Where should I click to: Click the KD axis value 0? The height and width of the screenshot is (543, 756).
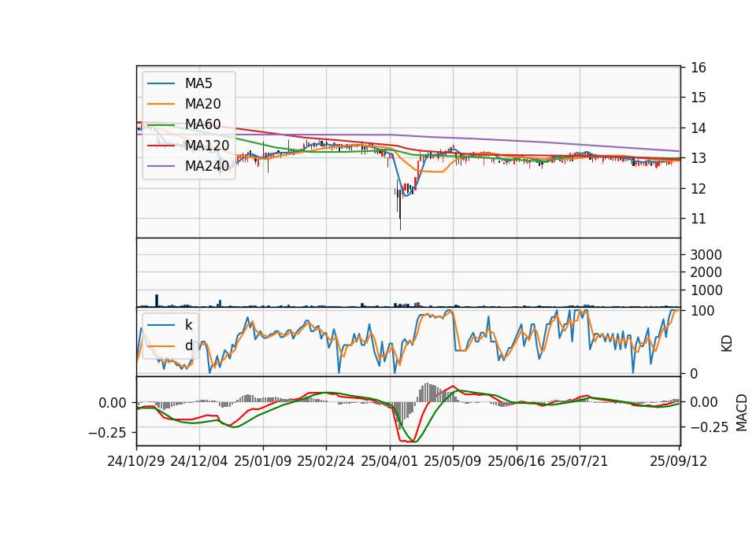tap(695, 373)
